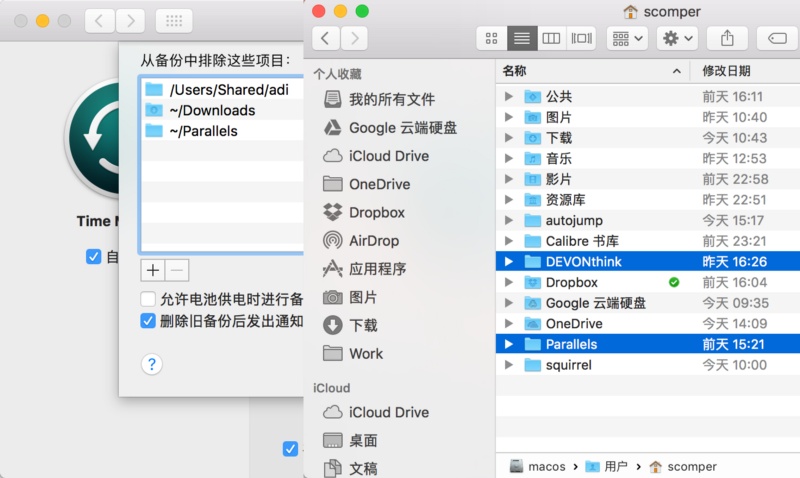Remove an item from exclusion list
This screenshot has width=800, height=478.
pos(177,270)
